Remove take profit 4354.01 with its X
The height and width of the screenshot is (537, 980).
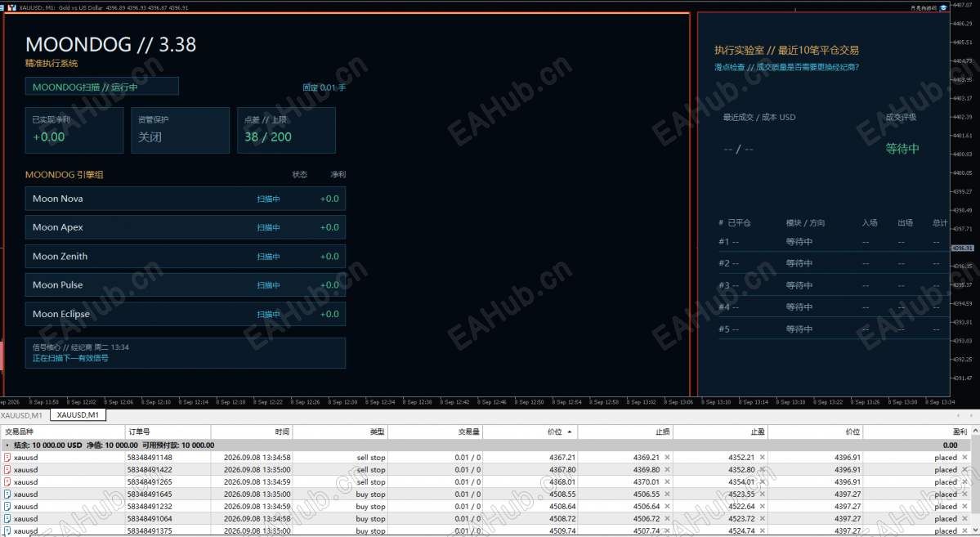point(763,482)
